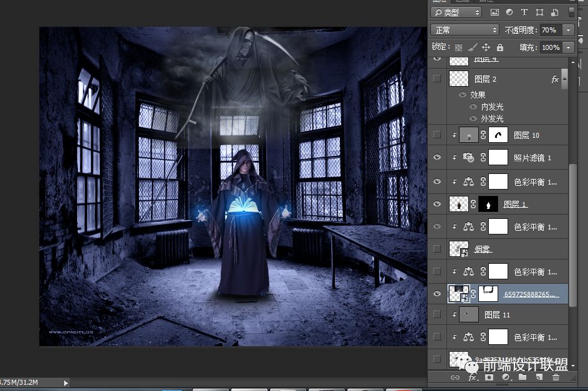
Task: Hide the 图层 1 layer
Action: tap(437, 204)
